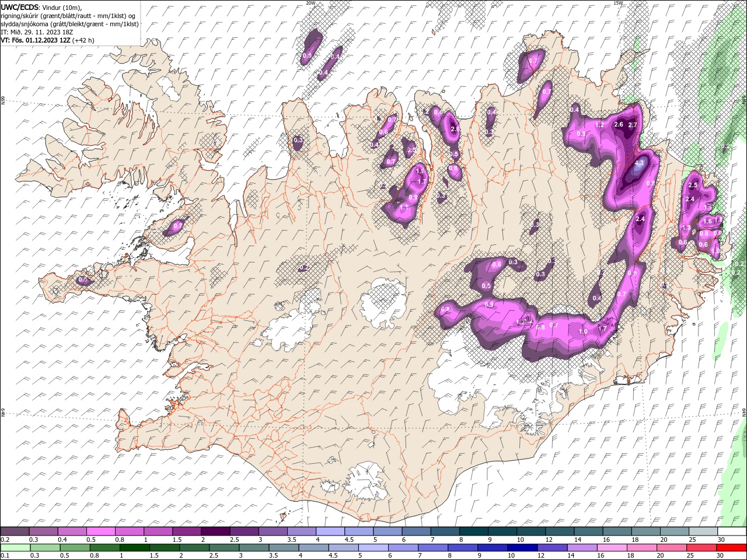Screen dimensions: 747x560
Task: Click the 'slydda/snjókoma' legend description line
Action: (x=70, y=24)
